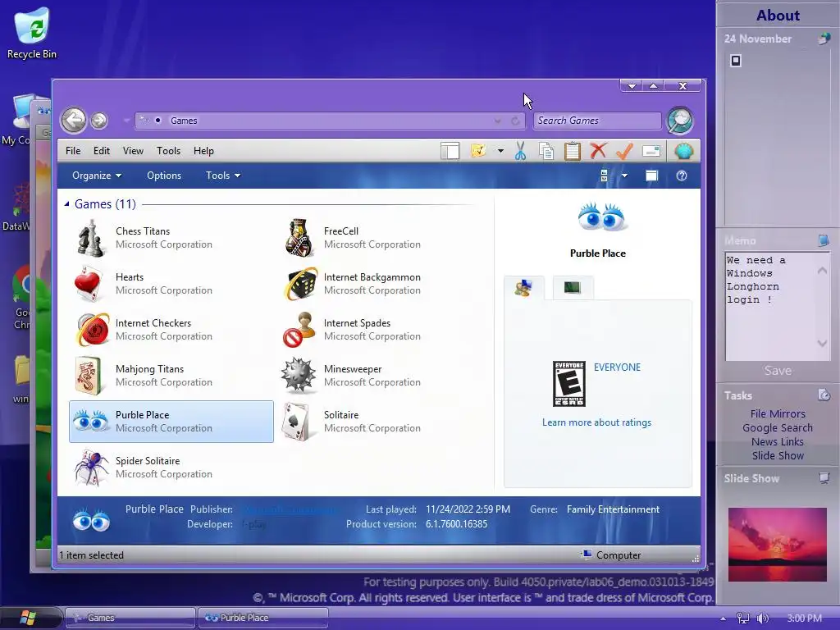Toggle the small checkbox under 24 November
The width and height of the screenshot is (840, 630).
coord(736,61)
